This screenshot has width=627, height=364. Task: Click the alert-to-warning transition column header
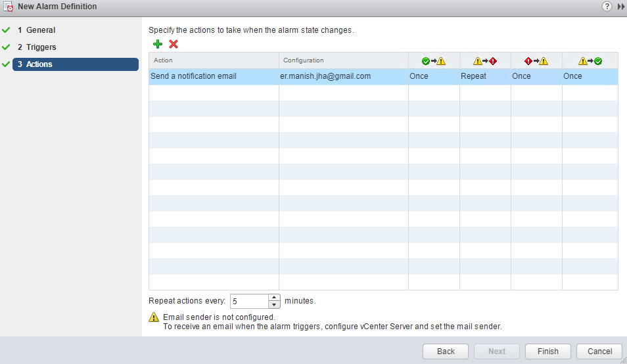[536, 61]
